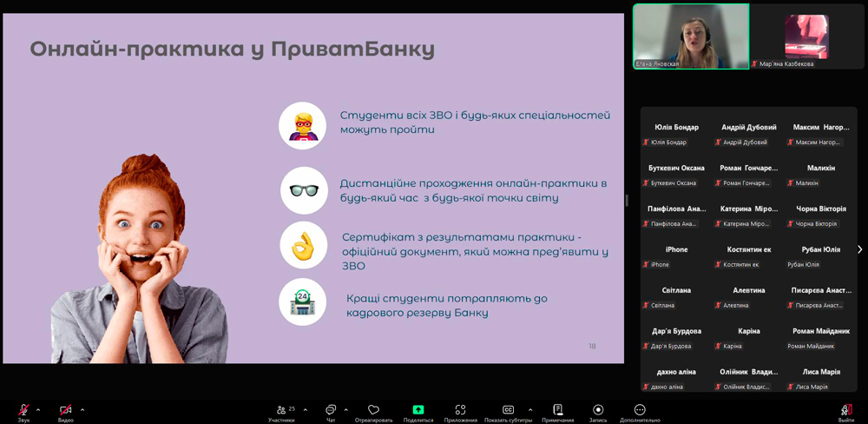
Task: Expand the arrow next to Участники
Action: [304, 410]
